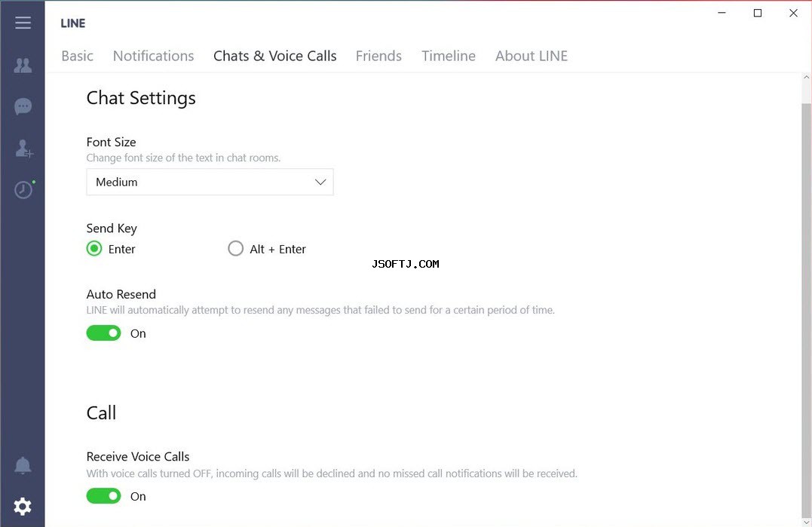Viewport: 812px width, 527px height.
Task: Open the Timeline clock icon
Action: click(x=24, y=189)
